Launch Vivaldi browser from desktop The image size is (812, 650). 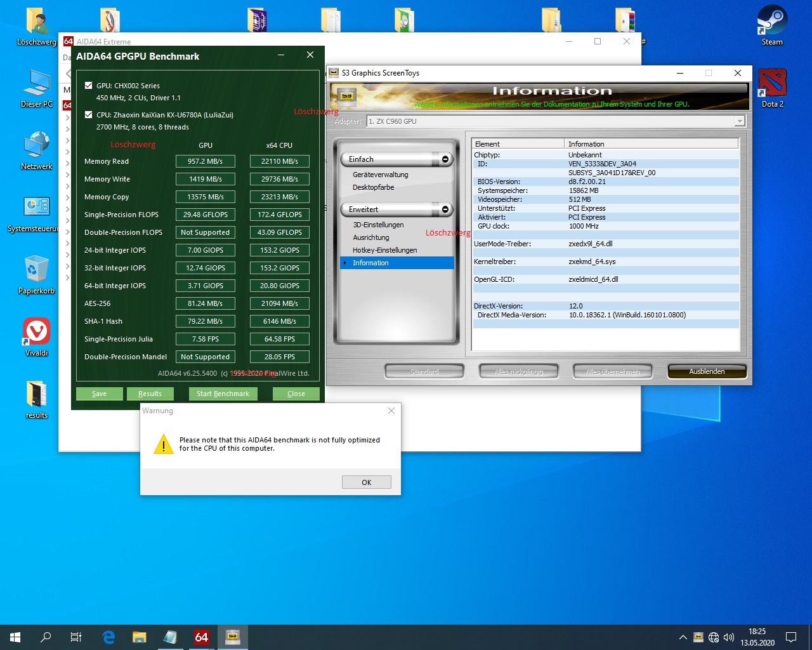(37, 338)
